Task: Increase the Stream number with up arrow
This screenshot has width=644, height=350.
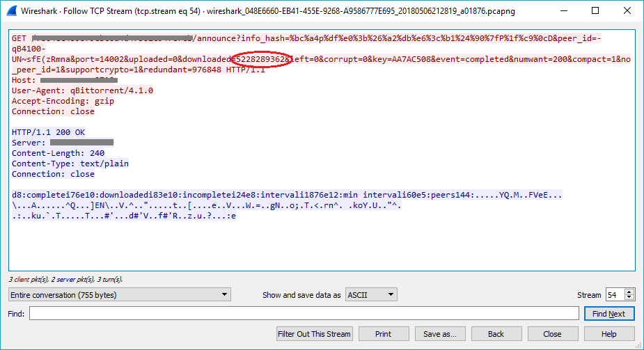Action: pyautogui.click(x=629, y=292)
